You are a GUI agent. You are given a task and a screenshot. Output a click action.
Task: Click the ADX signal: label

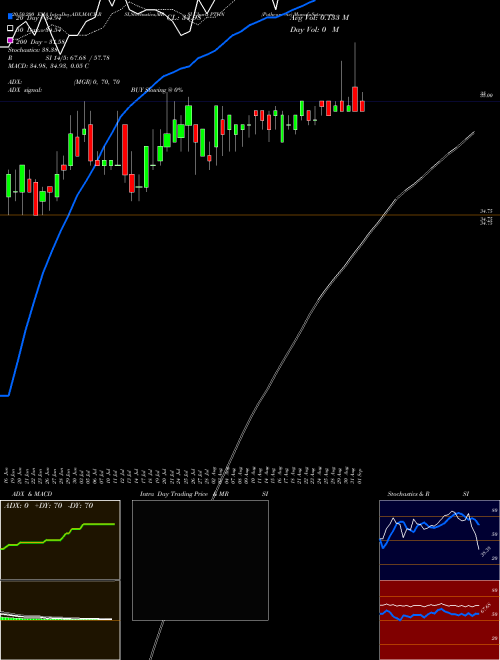(x=25, y=90)
